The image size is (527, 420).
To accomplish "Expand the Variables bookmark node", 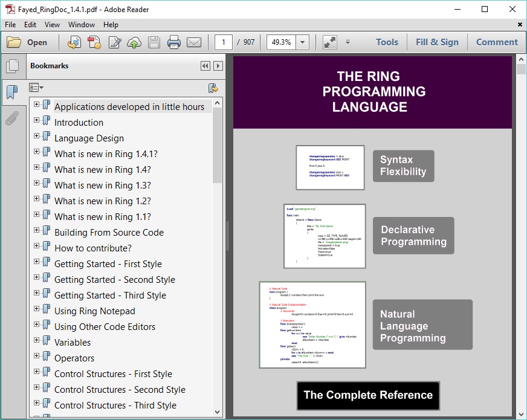I will pos(37,340).
